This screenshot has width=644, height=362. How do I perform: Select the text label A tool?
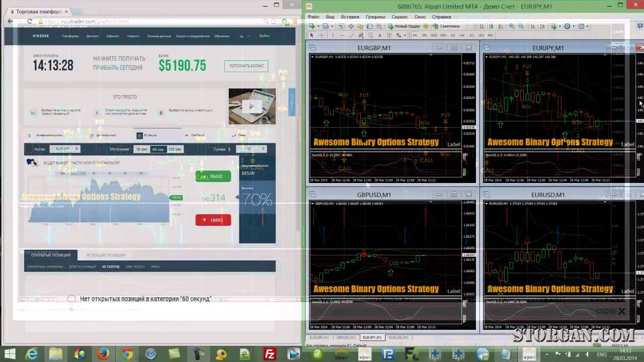[x=380, y=35]
